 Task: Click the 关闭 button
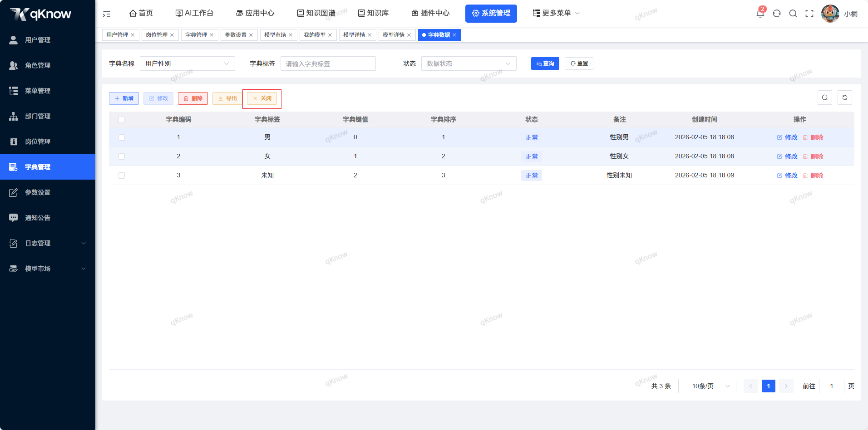262,98
